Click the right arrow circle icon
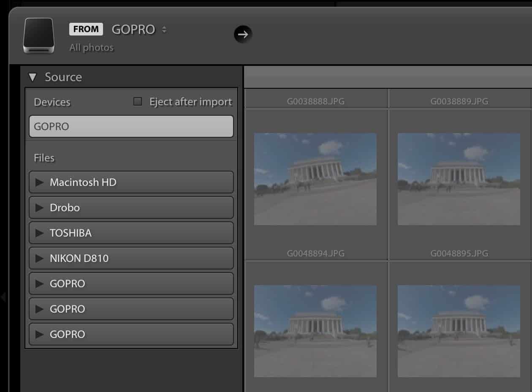The height and width of the screenshot is (392, 532). (243, 34)
